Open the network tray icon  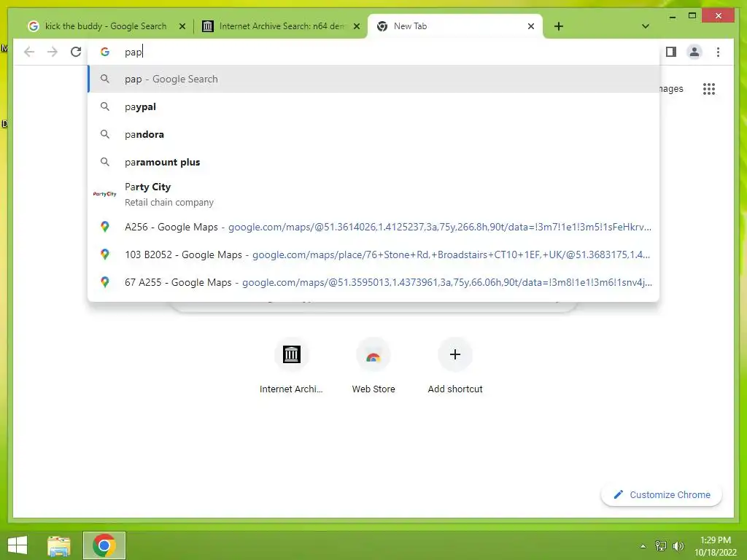click(660, 545)
